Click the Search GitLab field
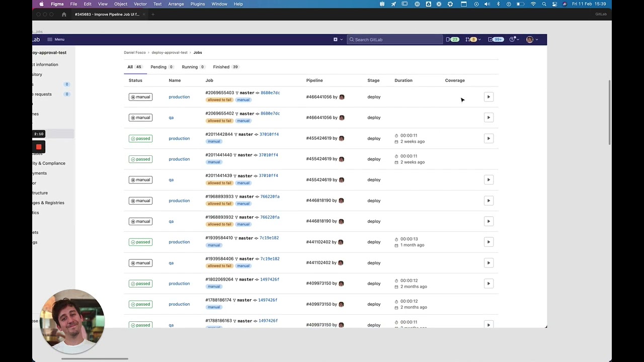Screen dimensions: 644x362 (x=395, y=39)
